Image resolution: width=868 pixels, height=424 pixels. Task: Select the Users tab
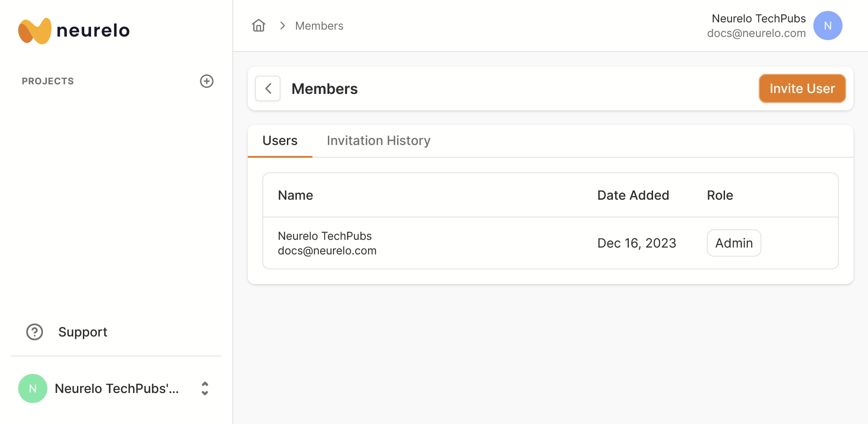[x=280, y=141]
